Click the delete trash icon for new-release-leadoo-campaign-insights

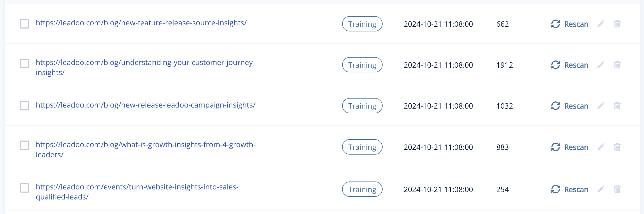pos(617,106)
